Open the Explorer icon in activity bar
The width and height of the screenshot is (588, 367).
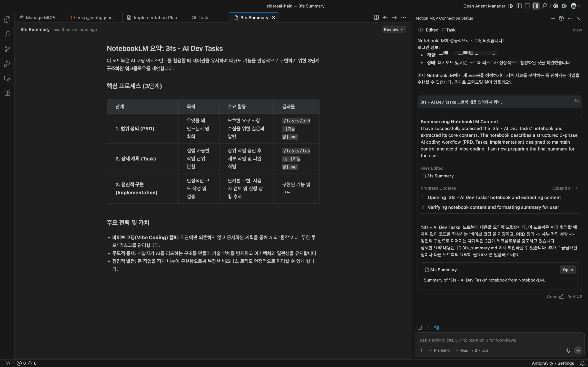pos(7,19)
